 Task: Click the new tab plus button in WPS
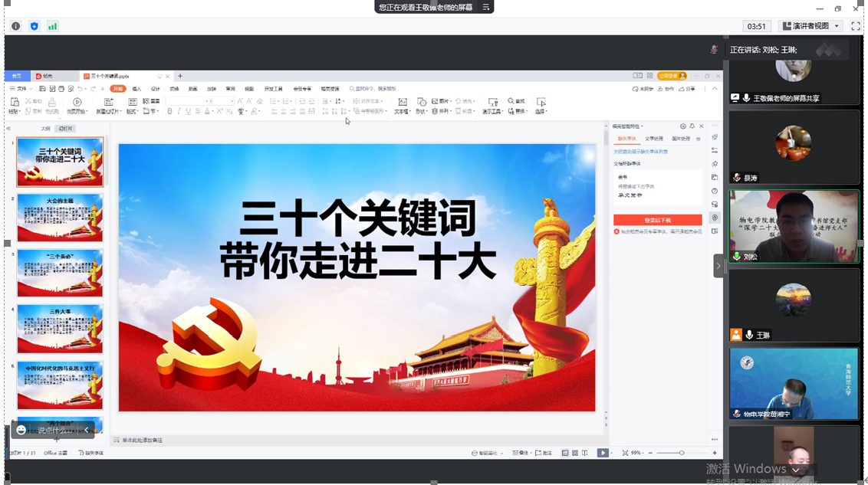click(180, 77)
